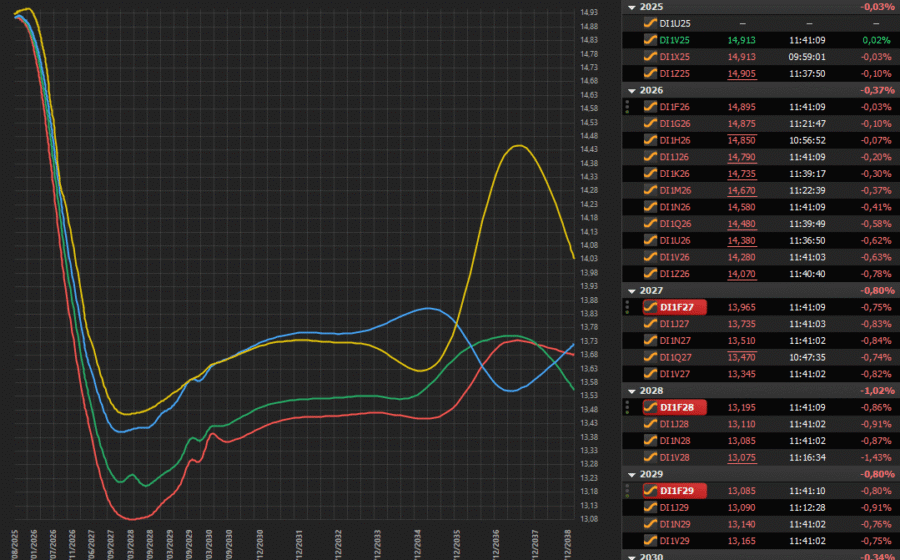This screenshot has height=560, width=900.
Task: Collapse the 2025 contract group
Action: (x=632, y=7)
